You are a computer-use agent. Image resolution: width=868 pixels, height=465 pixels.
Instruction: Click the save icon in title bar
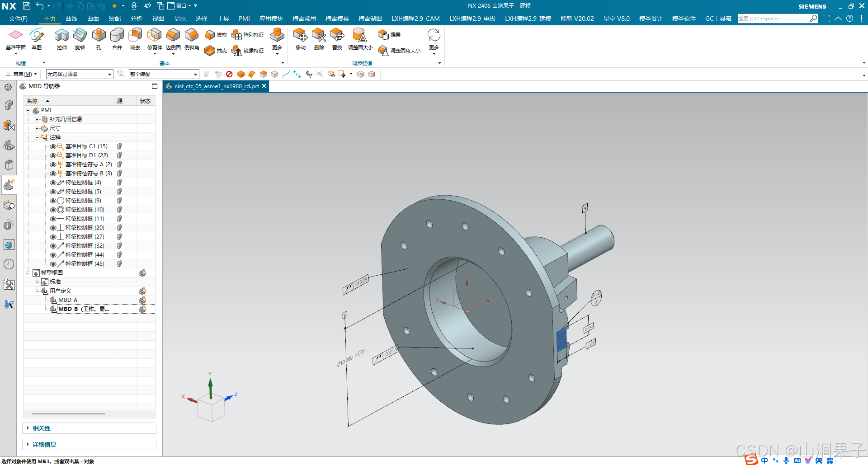[27, 6]
